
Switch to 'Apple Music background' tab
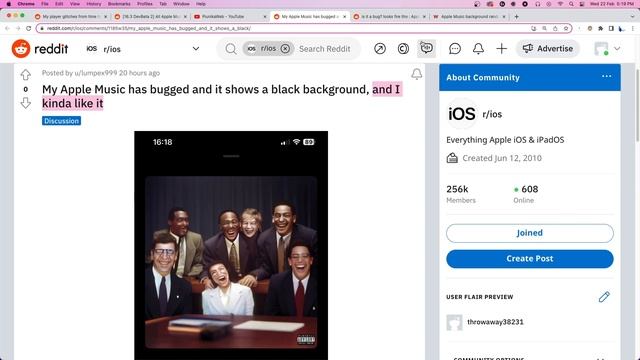click(x=469, y=17)
